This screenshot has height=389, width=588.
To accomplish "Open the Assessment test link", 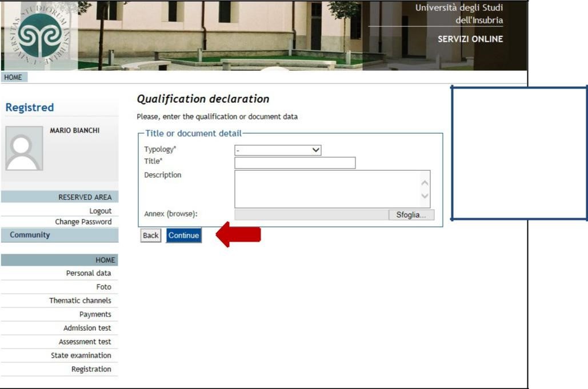I will coord(85,342).
